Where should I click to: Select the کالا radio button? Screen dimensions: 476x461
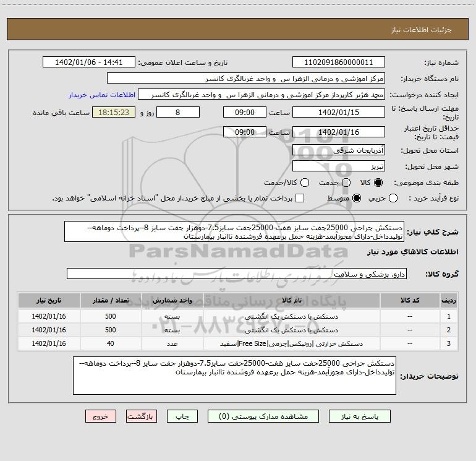coord(378,183)
